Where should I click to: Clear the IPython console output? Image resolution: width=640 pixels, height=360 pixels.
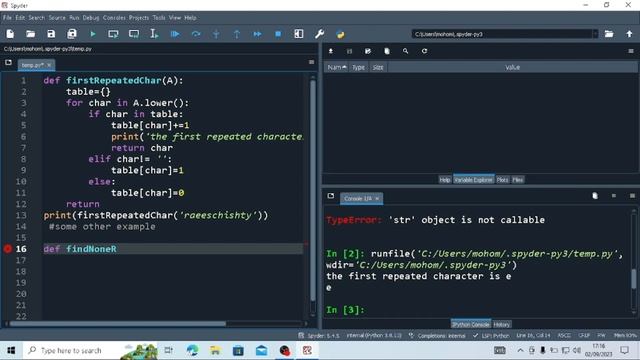[x=595, y=196]
